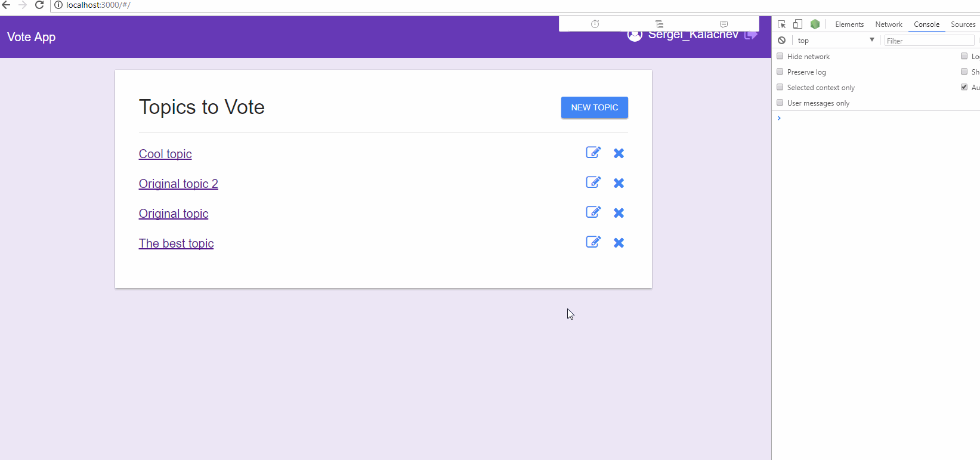Click the Sergei_Kalachev username
980x460 pixels.
[693, 36]
